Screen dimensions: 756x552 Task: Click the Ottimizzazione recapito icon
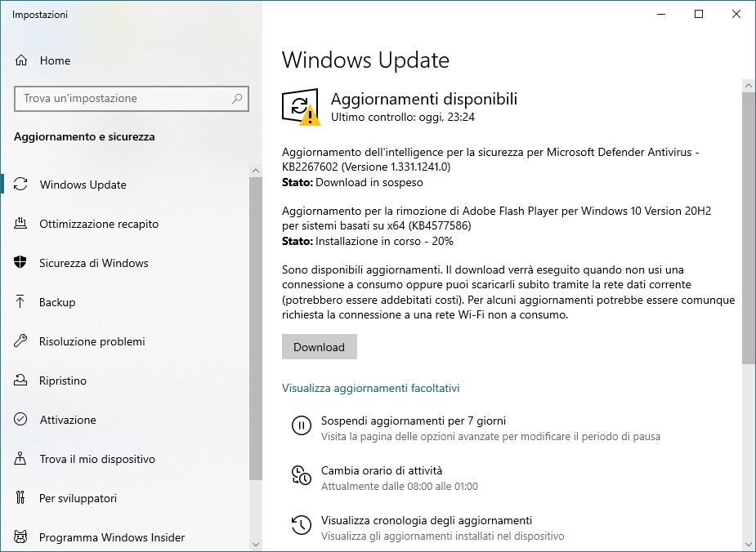pyautogui.click(x=20, y=224)
